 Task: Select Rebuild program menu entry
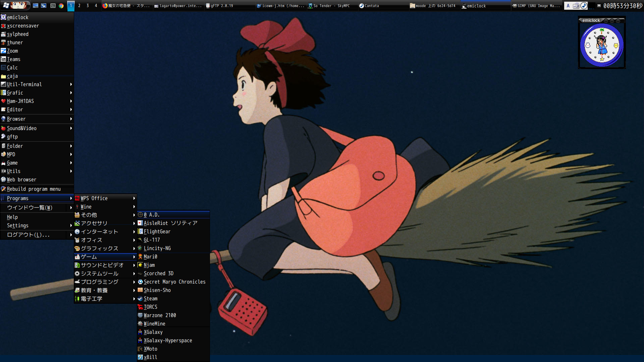(x=34, y=189)
